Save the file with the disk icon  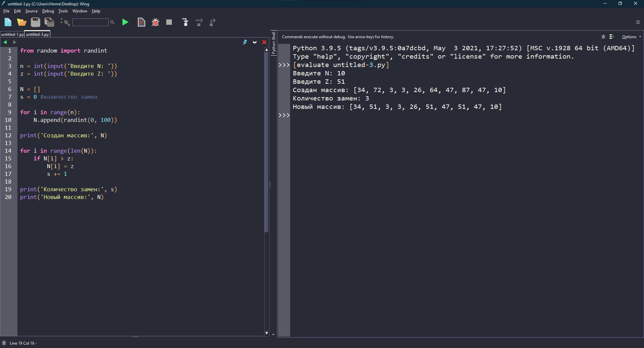point(36,22)
